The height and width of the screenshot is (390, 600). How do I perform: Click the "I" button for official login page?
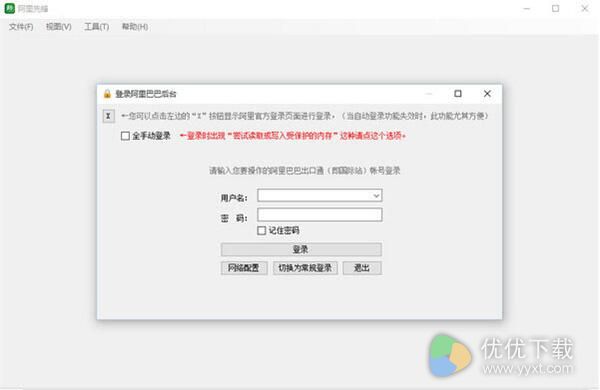click(109, 116)
